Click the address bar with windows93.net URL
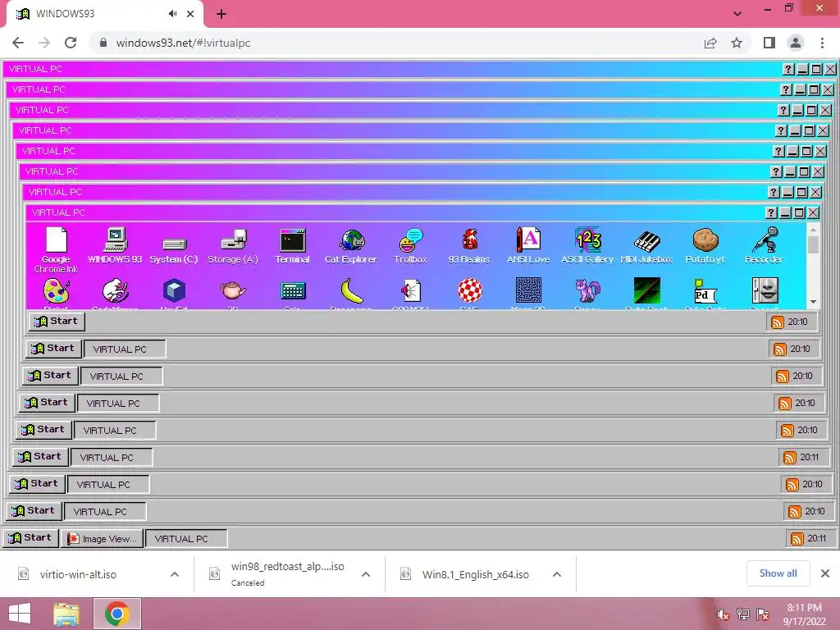Image resolution: width=840 pixels, height=630 pixels. point(396,43)
